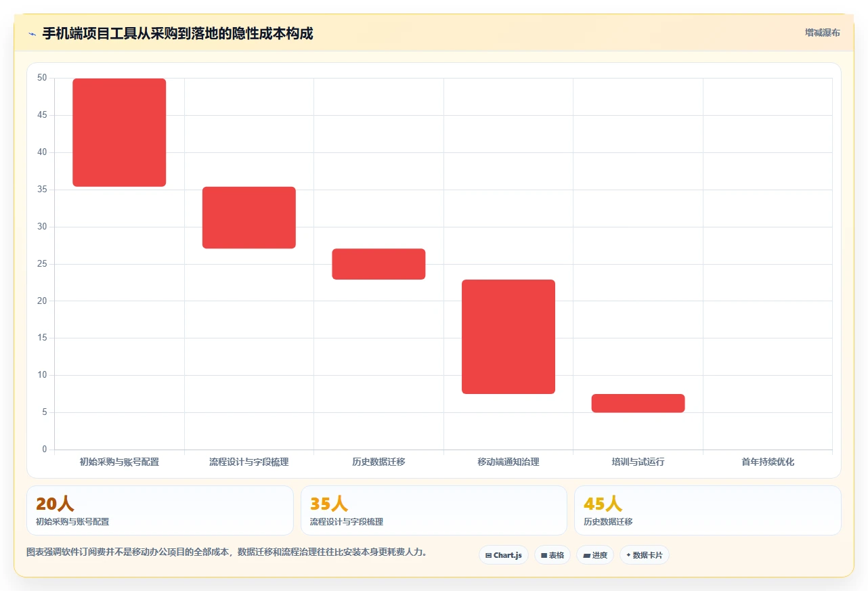Select the red bar for 初始采购与账号配置
The image size is (868, 591).
tap(119, 133)
